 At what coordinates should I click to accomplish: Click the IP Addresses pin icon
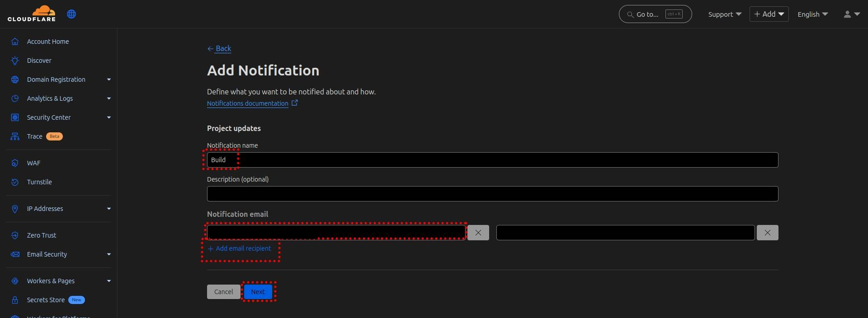click(15, 209)
